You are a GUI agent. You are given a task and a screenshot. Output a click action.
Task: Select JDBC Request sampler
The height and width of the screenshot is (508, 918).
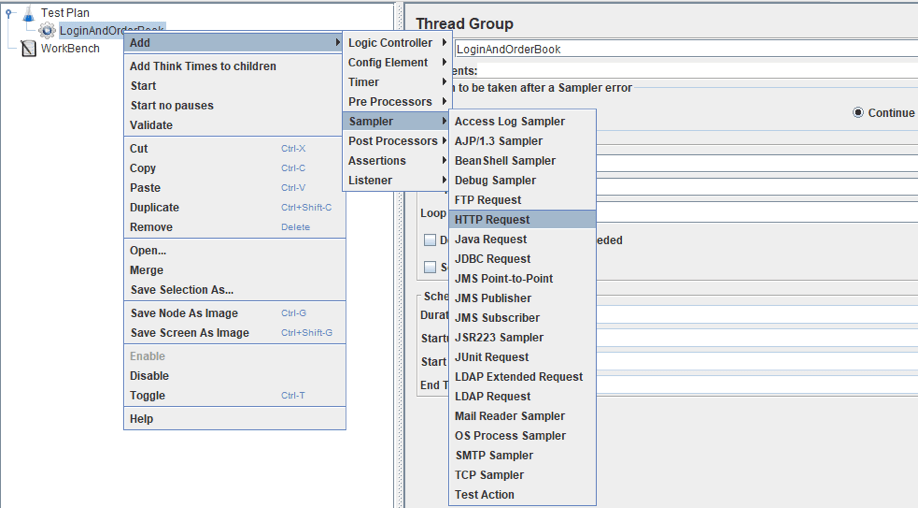(x=522, y=259)
